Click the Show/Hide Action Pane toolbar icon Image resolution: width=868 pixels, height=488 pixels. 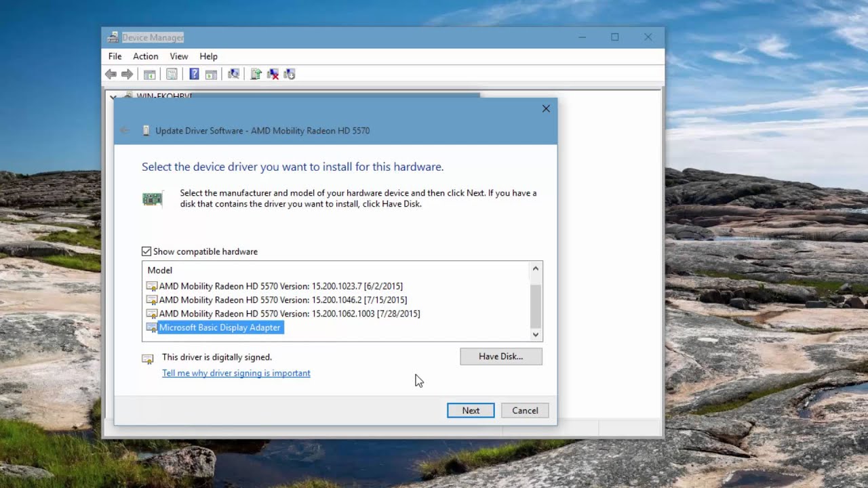coord(211,74)
